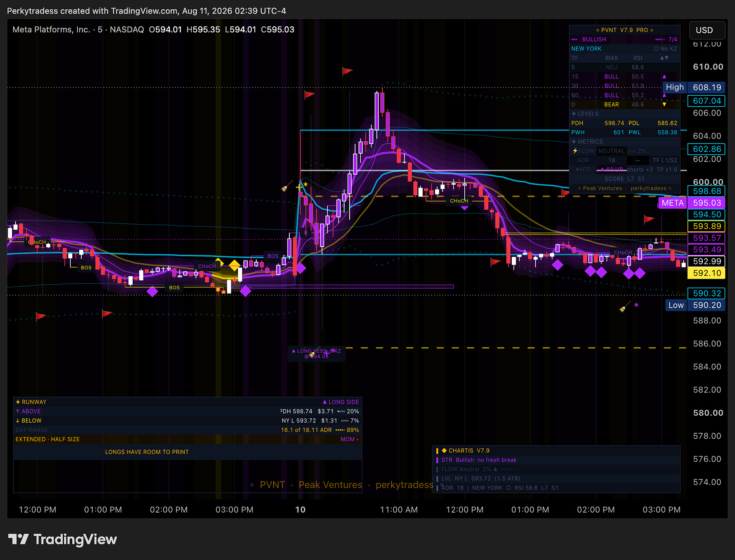Click the LVL NY L 593.72 line
The height and width of the screenshot is (560, 735).
pos(481,478)
